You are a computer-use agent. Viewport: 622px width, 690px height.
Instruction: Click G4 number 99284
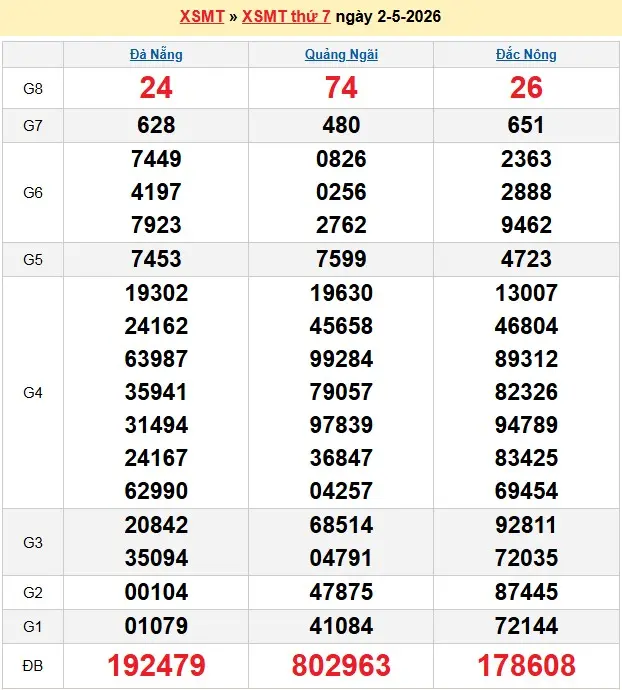click(341, 359)
